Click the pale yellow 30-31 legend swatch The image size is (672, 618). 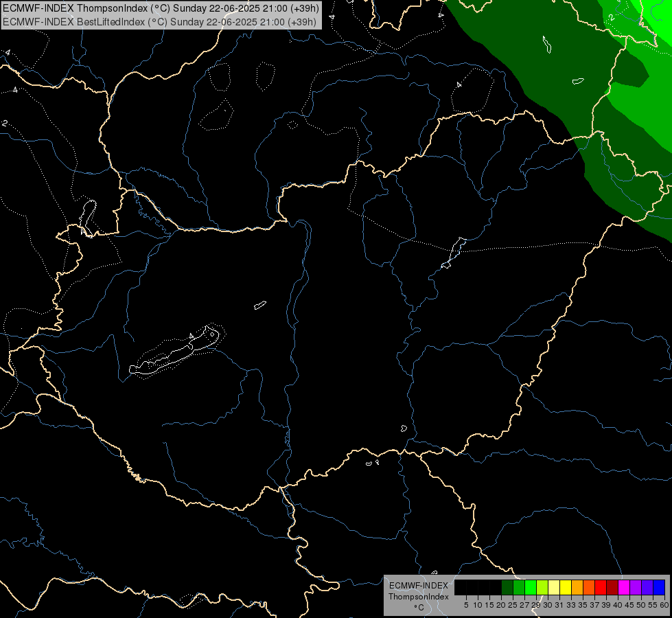(554, 587)
